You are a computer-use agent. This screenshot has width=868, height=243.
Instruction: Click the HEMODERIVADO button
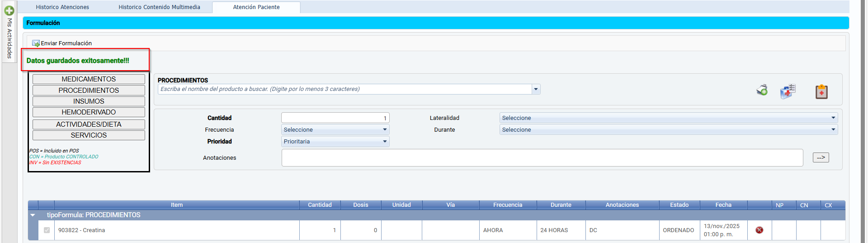(x=89, y=112)
